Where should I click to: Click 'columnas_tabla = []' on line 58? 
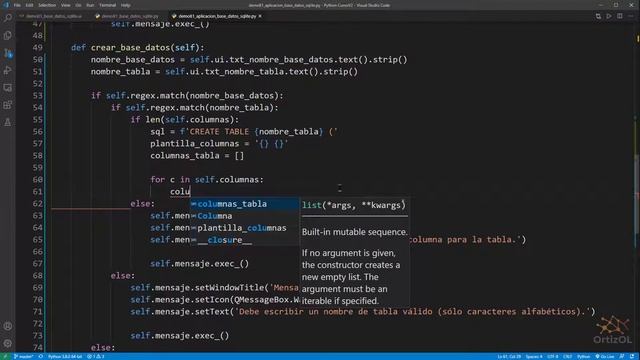click(x=197, y=156)
